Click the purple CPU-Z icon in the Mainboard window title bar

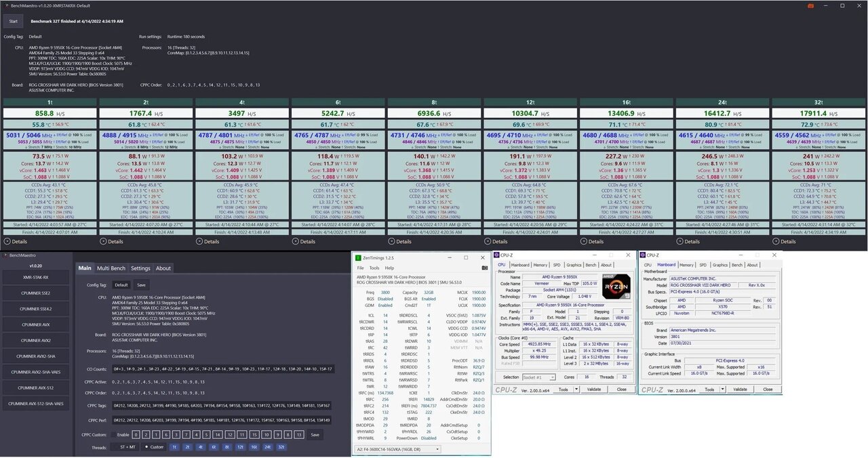[x=643, y=255]
